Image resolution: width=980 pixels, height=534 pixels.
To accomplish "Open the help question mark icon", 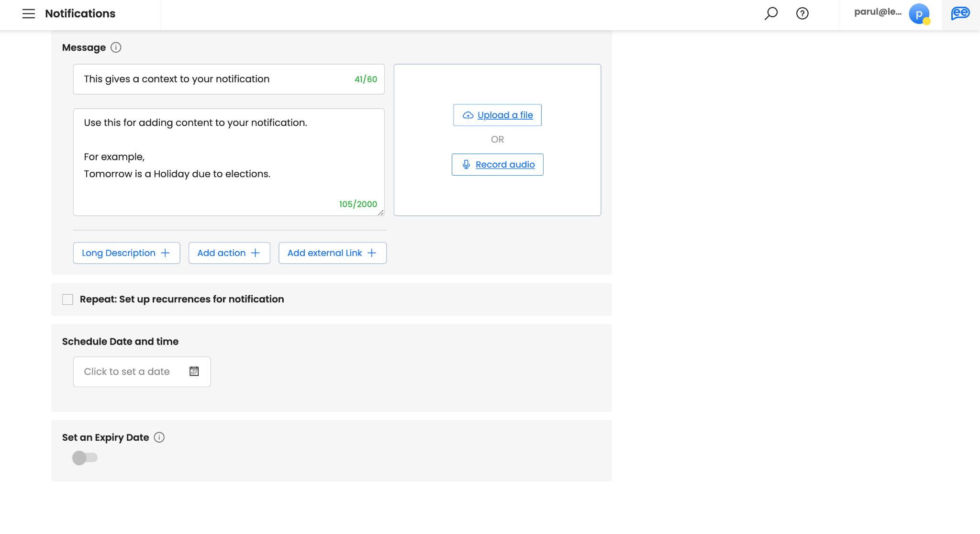I will click(802, 13).
